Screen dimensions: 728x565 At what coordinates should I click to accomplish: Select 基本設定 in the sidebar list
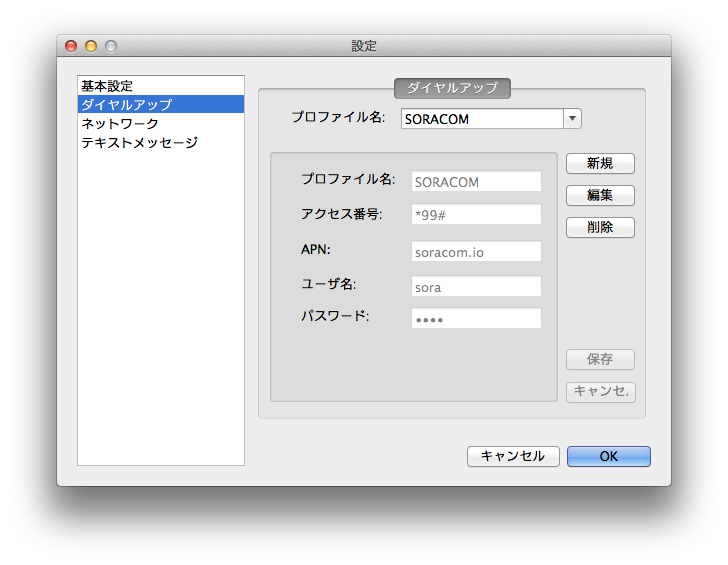click(x=161, y=86)
